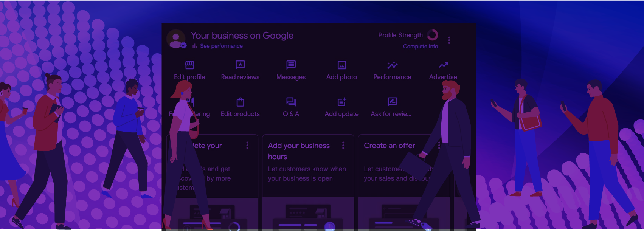Viewport: 644px width, 231px height.
Task: Click the Profile Strength label
Action: click(x=400, y=35)
